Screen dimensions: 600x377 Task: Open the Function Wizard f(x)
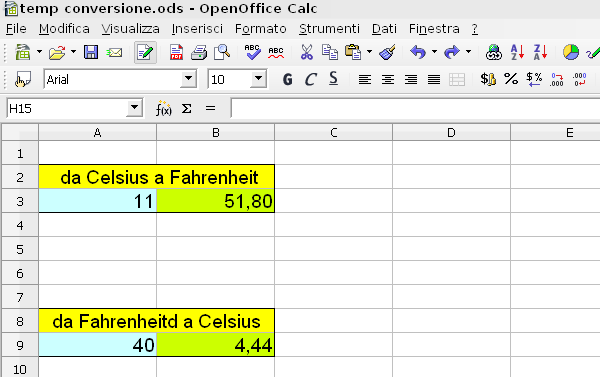click(163, 109)
